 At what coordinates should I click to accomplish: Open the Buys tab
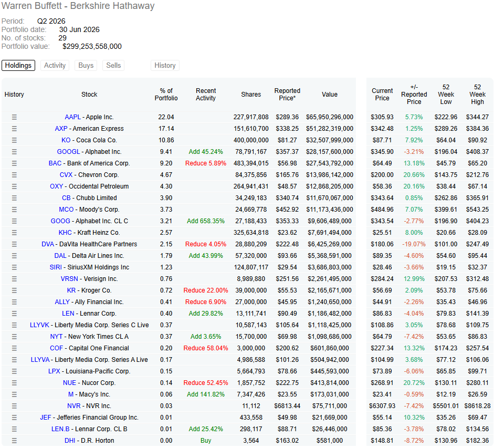click(x=86, y=65)
